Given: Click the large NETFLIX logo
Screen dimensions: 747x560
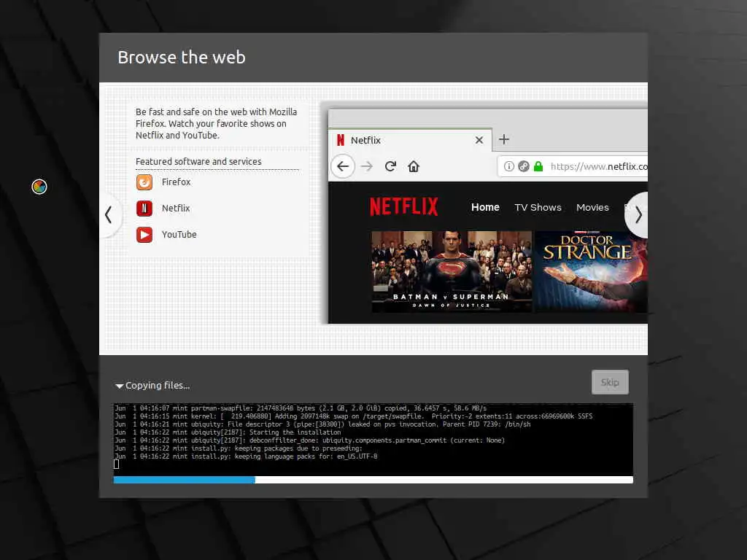Looking at the screenshot, I should [404, 206].
